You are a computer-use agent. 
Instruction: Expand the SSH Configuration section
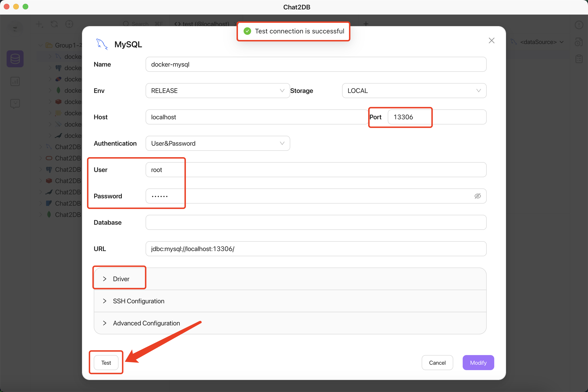pos(290,301)
